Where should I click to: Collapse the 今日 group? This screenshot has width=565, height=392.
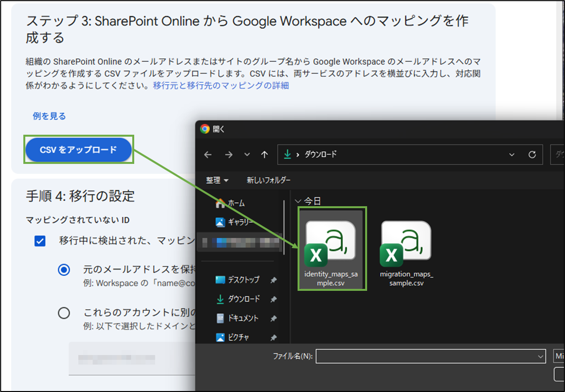tap(298, 201)
